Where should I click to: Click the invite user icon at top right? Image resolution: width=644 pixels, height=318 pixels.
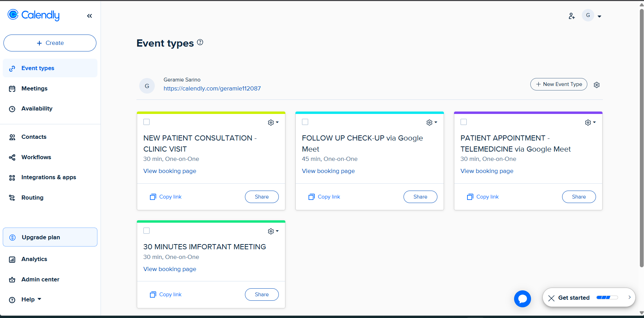pos(572,16)
